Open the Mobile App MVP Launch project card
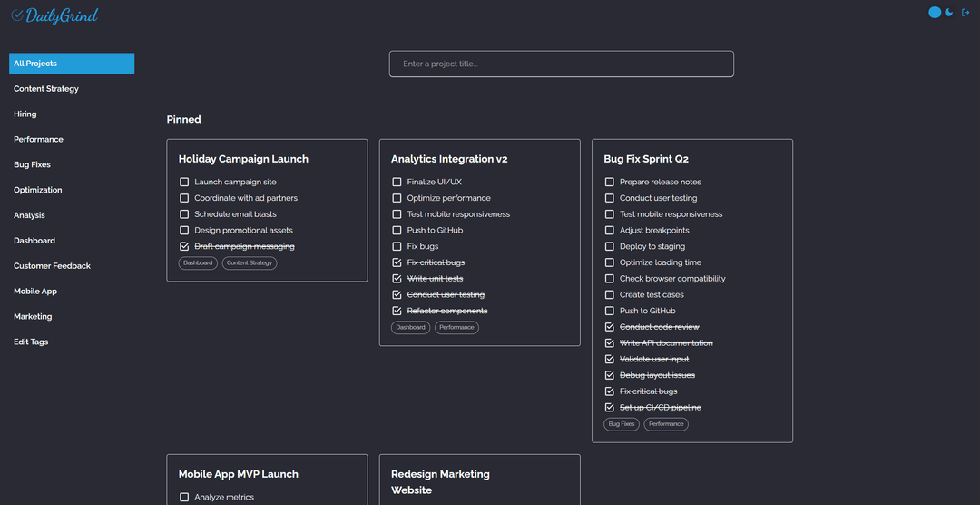Screen dimensions: 980x505 coord(238,474)
